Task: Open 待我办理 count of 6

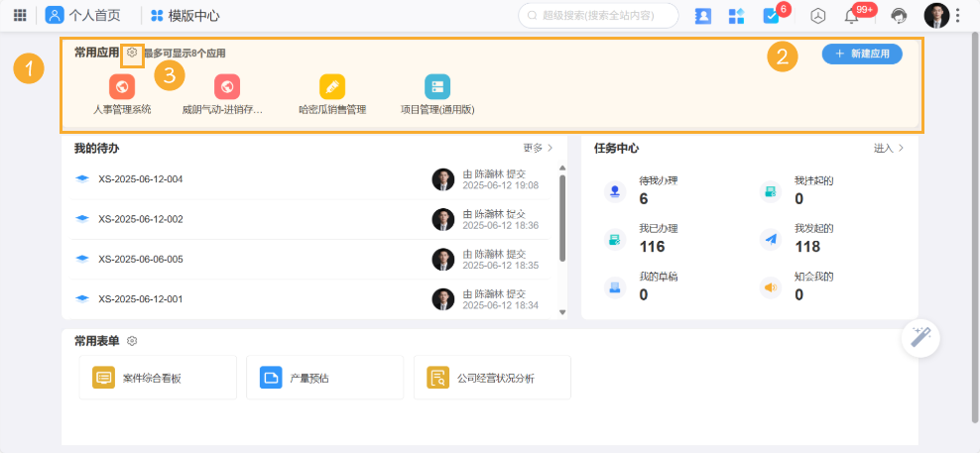Action: click(x=644, y=199)
